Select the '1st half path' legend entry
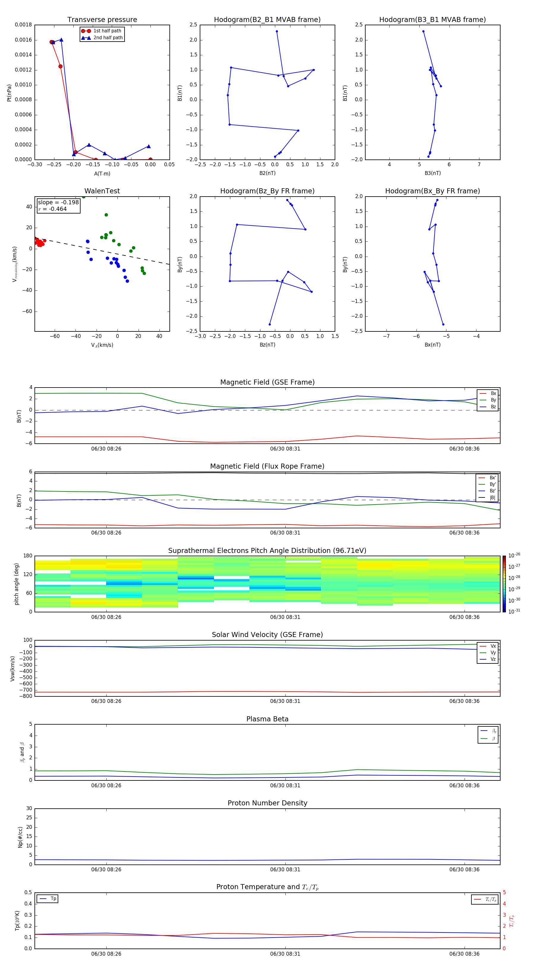 pyautogui.click(x=102, y=31)
